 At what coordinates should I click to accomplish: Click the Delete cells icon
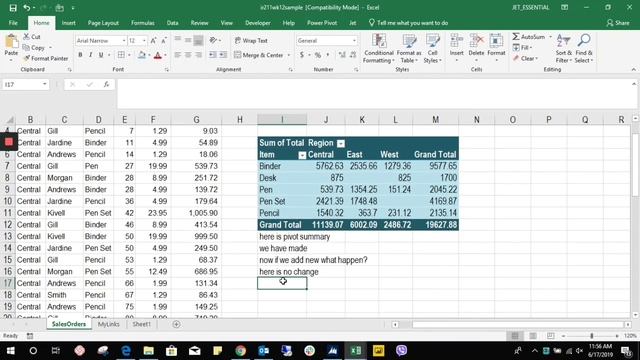(x=476, y=42)
